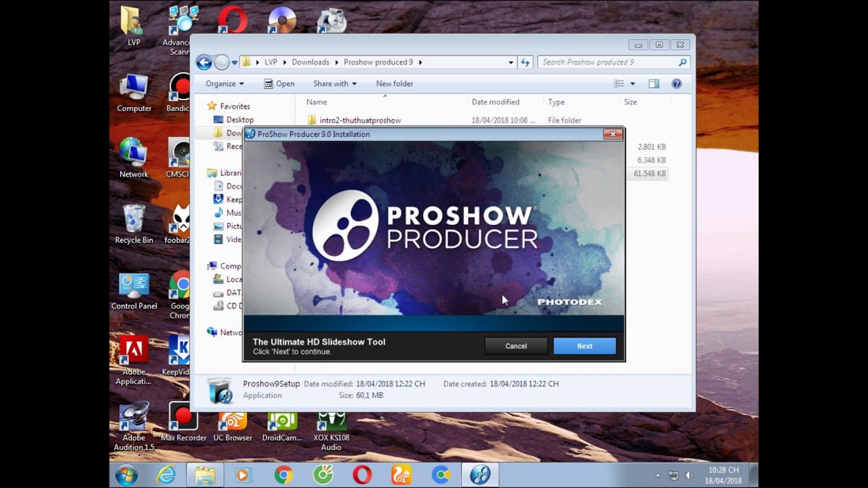Open Opera browser from taskbar
Image resolution: width=868 pixels, height=488 pixels.
(x=362, y=475)
